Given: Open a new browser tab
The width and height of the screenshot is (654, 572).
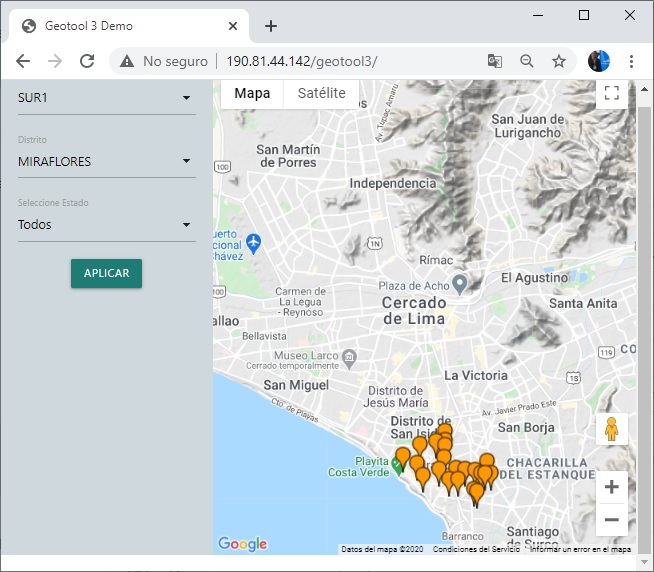Looking at the screenshot, I should [x=271, y=26].
